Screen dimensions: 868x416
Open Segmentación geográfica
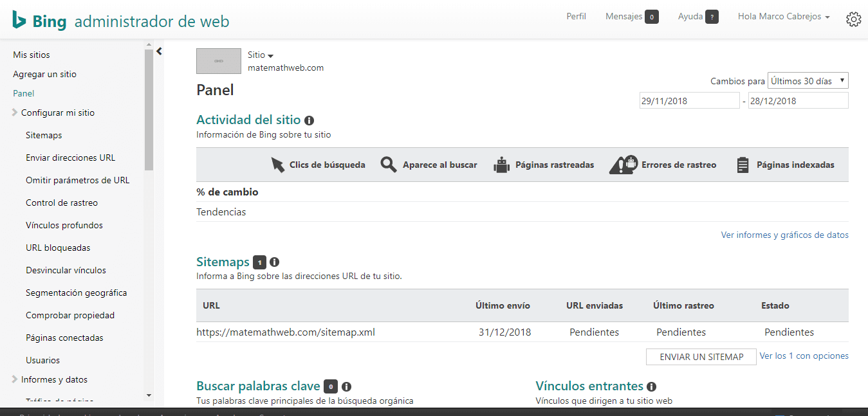77,293
